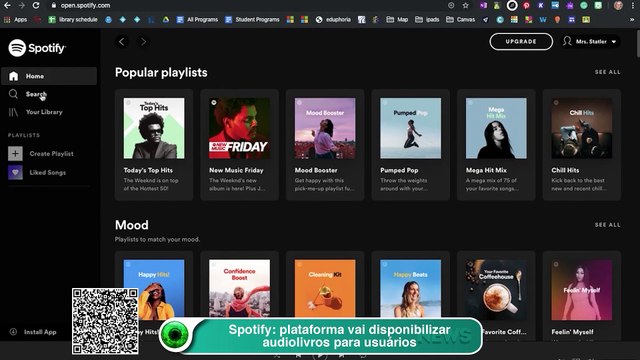Click the OneNote extension icon
The width and height of the screenshot is (640, 360).
pyautogui.click(x=483, y=5)
